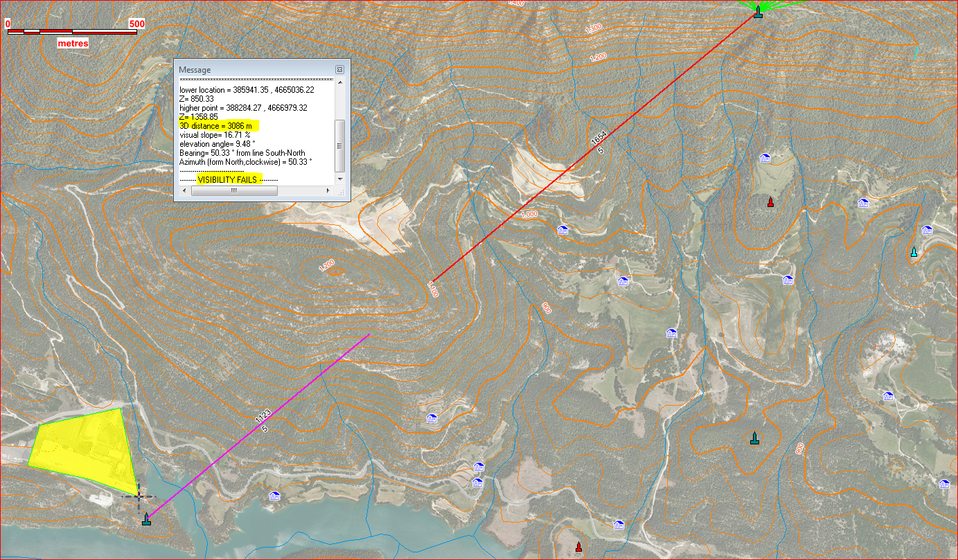Click the Message horizontal scrollbar left arrow
This screenshot has width=958, height=560.
point(183,190)
